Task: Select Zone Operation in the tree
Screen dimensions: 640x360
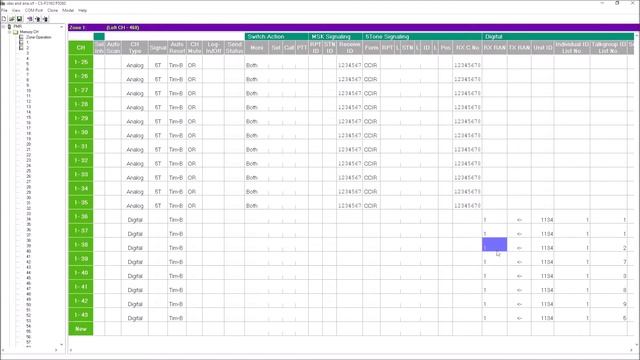Action: [38, 37]
